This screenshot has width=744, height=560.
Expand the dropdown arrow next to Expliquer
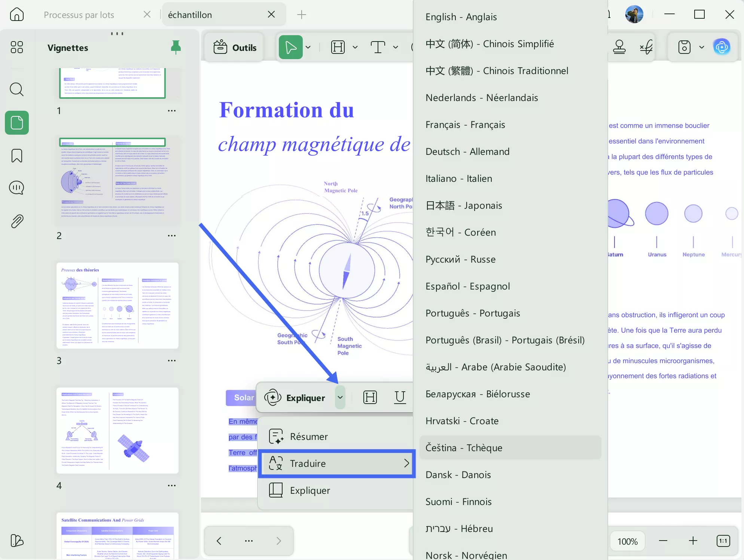click(340, 397)
